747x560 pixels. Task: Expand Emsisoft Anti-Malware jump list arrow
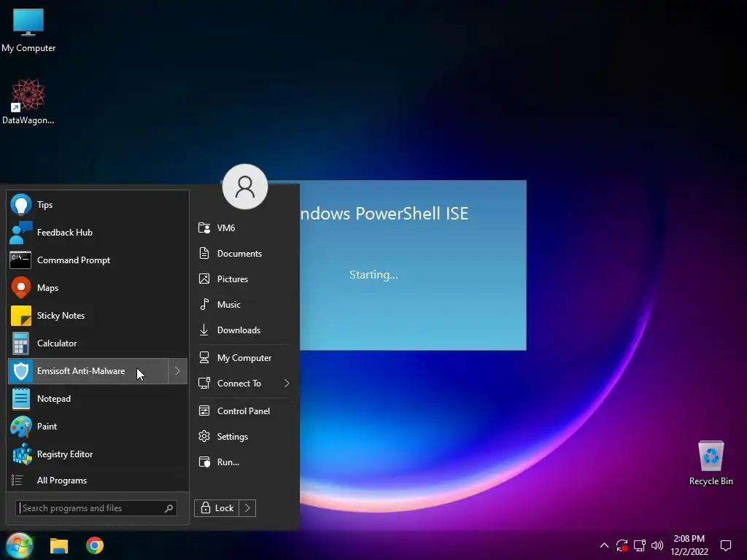point(177,371)
